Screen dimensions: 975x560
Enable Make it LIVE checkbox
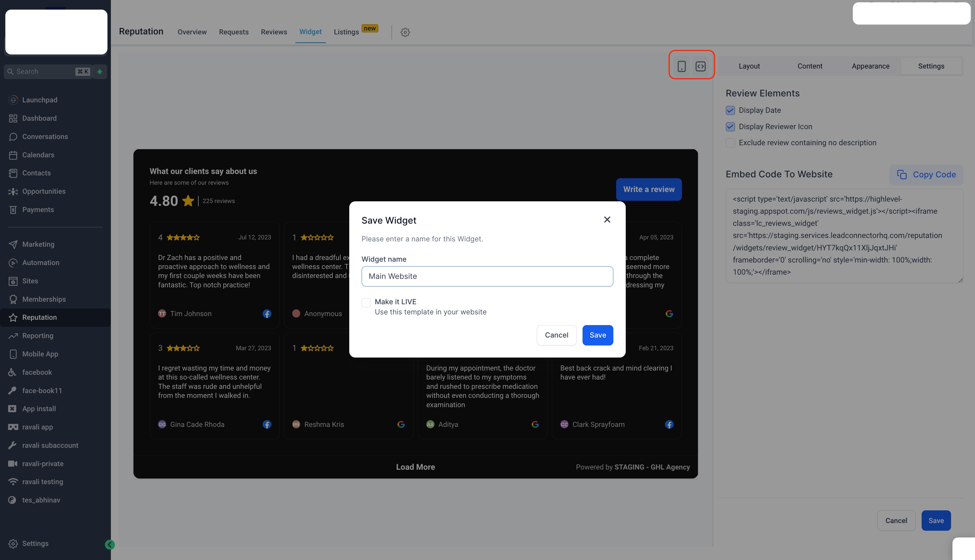pos(366,303)
